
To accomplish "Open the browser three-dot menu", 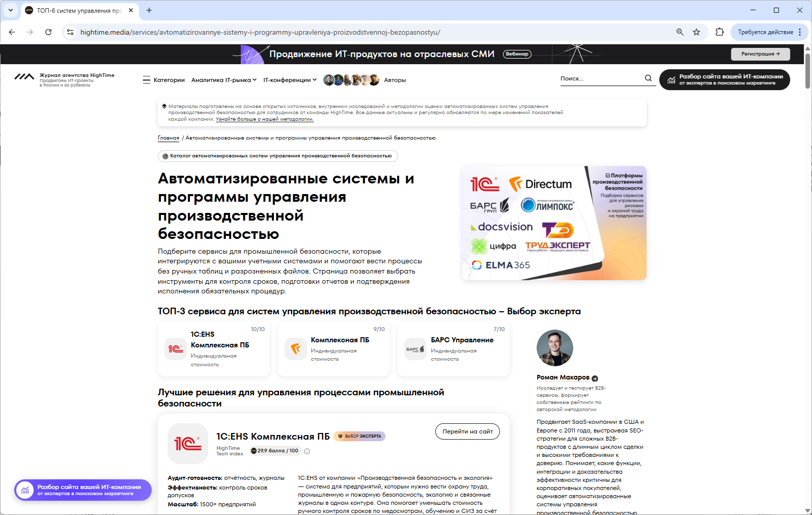I will click(x=800, y=32).
